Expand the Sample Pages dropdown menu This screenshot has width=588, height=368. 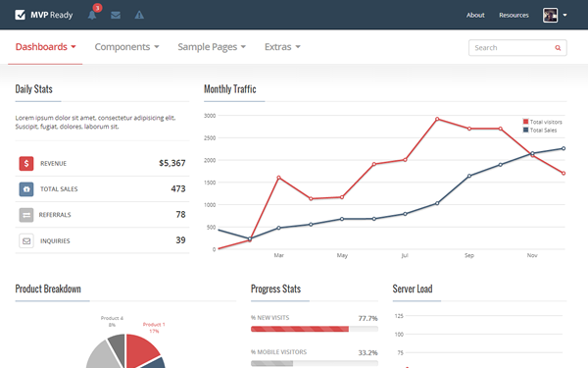click(x=212, y=47)
